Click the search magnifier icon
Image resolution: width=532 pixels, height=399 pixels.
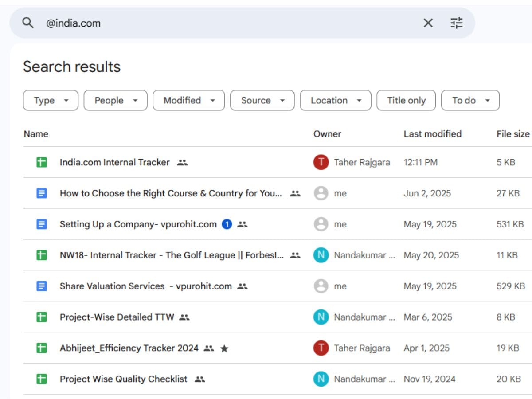[x=28, y=23]
